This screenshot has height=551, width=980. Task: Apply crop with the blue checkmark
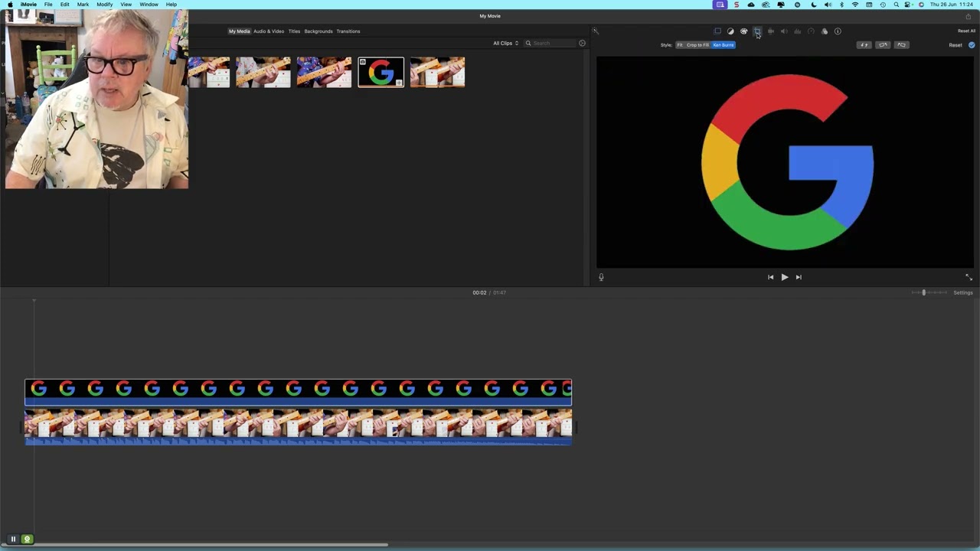972,45
